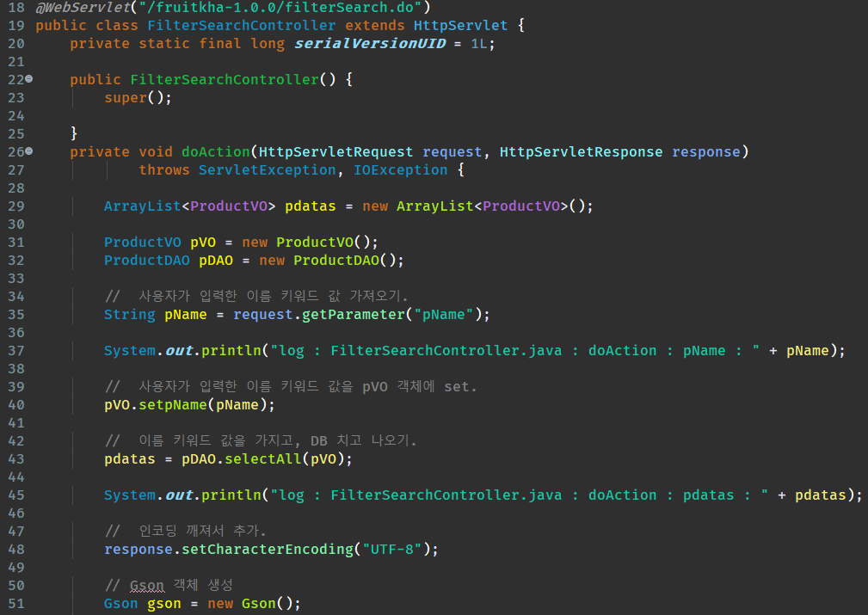The image size is (868, 615).
Task: Click ServletException in the throws clause
Action: (x=267, y=170)
